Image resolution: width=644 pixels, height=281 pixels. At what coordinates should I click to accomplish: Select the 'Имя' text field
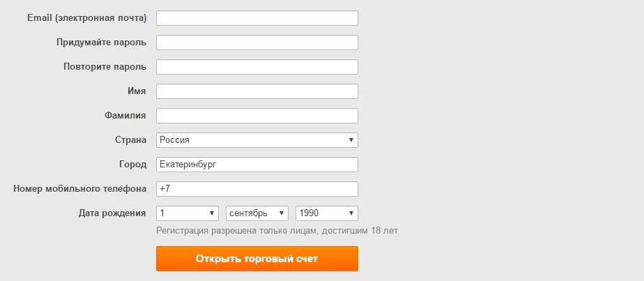coord(256,91)
